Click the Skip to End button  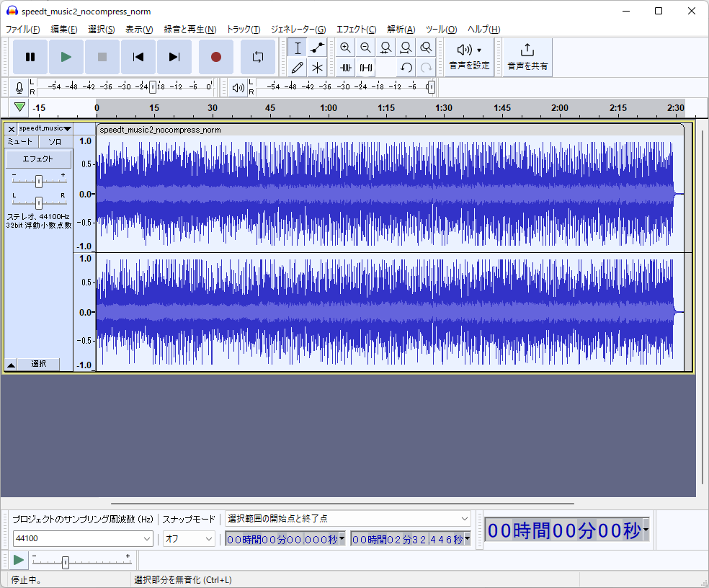point(174,57)
